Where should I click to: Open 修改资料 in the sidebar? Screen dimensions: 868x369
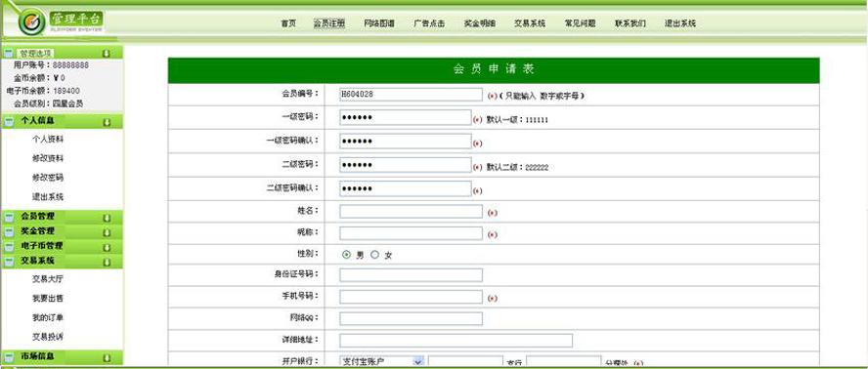click(48, 159)
